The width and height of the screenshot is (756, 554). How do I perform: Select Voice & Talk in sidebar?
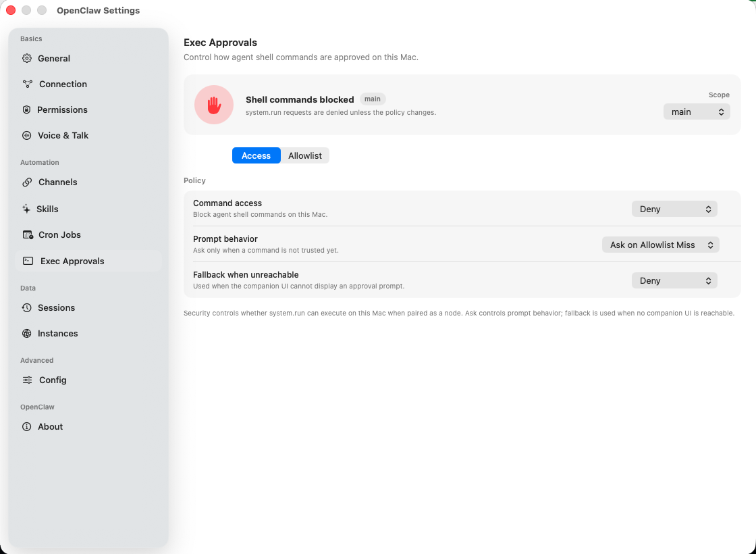[88, 136]
